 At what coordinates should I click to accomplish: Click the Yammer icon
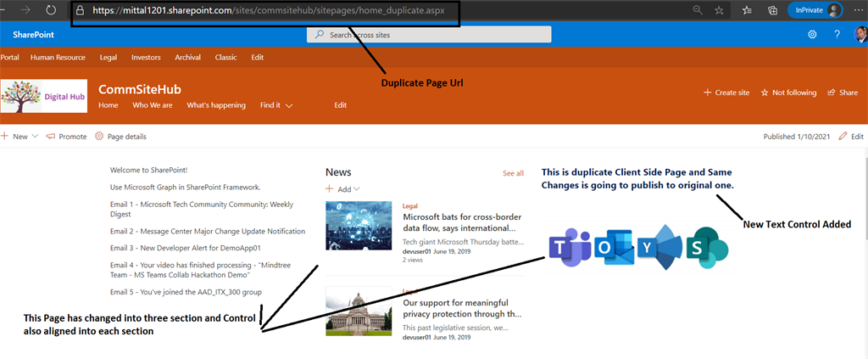pyautogui.click(x=659, y=248)
